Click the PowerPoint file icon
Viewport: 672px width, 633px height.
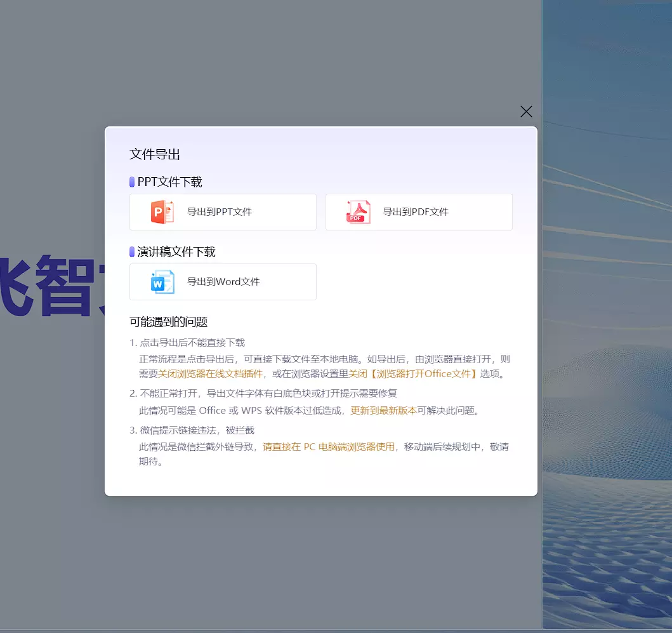pos(162,212)
